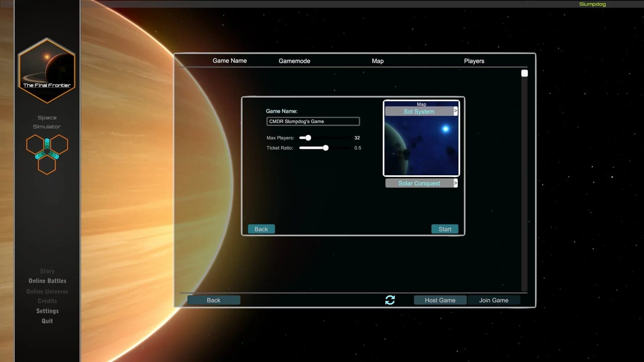Open the Credits screen
The height and width of the screenshot is (362, 644).
pos(47,301)
